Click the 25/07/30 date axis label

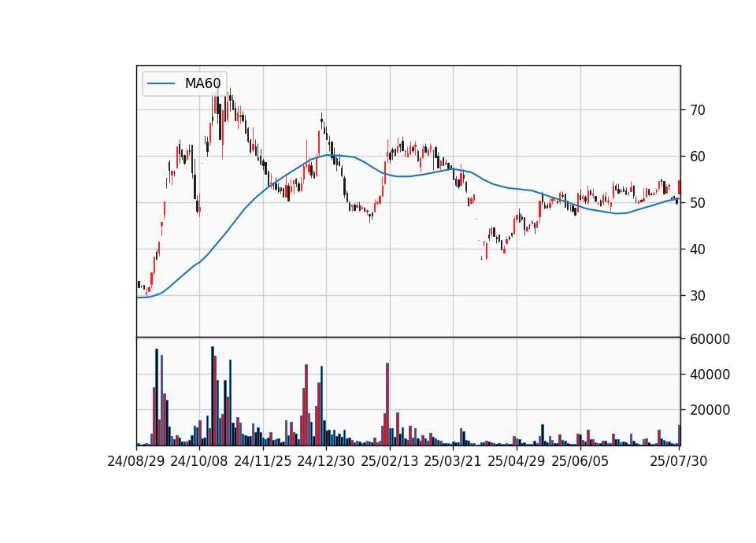pyautogui.click(x=679, y=461)
